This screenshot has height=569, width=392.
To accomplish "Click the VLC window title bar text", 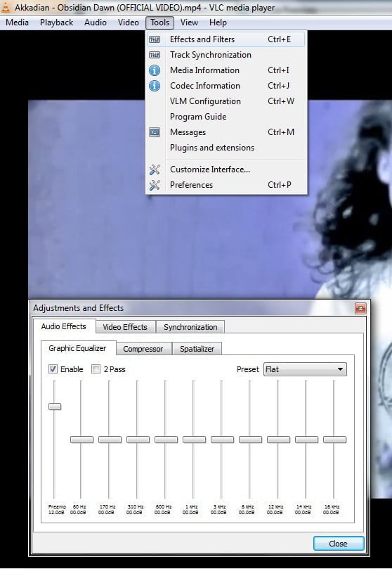I will click(x=145, y=8).
